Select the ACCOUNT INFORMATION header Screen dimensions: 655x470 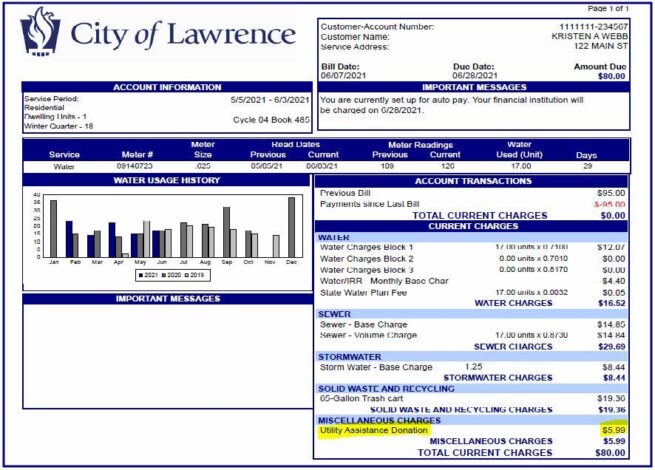[x=167, y=87]
